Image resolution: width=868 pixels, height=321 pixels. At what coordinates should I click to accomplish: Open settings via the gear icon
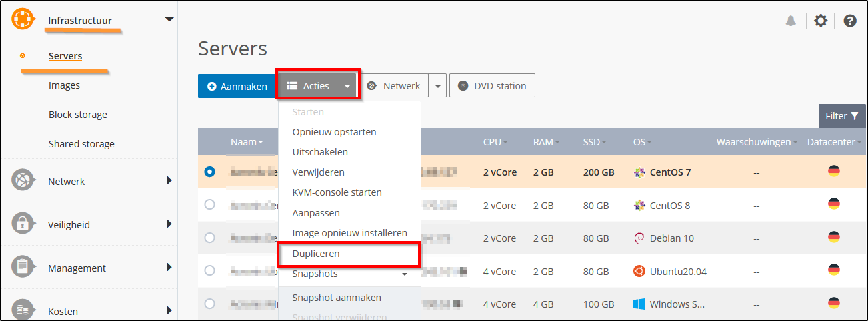(x=821, y=21)
